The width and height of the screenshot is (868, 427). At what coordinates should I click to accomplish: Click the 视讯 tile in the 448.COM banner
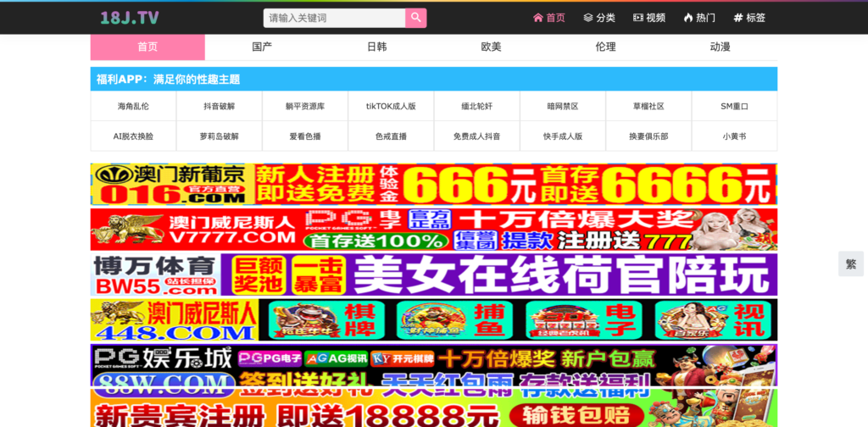[x=713, y=320]
